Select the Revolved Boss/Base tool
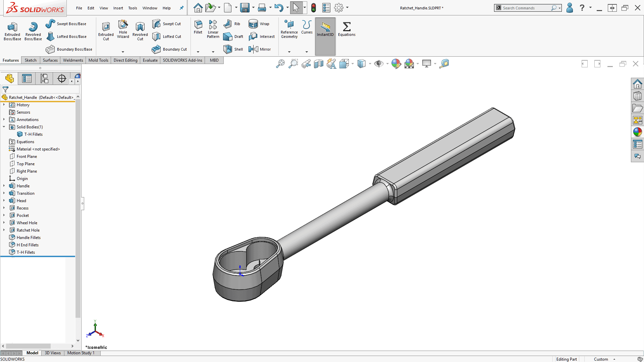The height and width of the screenshot is (362, 644). pos(33,31)
